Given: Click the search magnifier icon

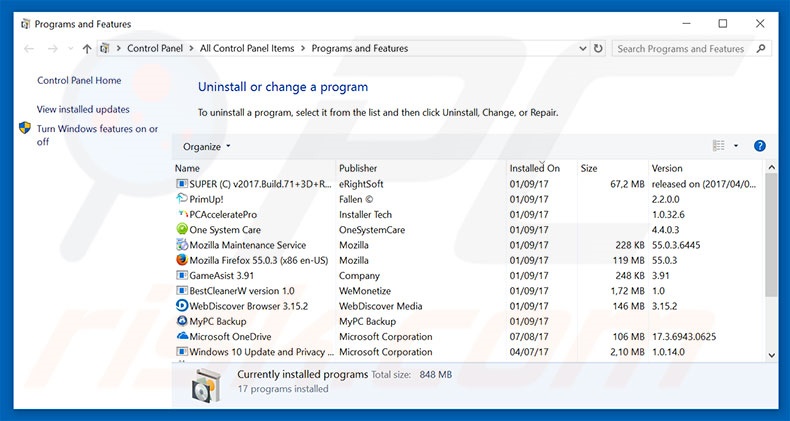Looking at the screenshot, I should tap(761, 48).
